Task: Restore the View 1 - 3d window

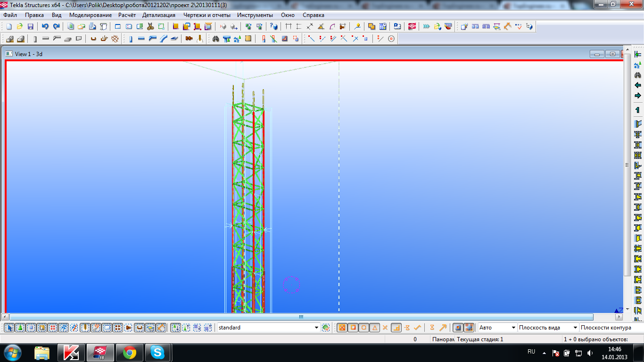Action: (612, 54)
